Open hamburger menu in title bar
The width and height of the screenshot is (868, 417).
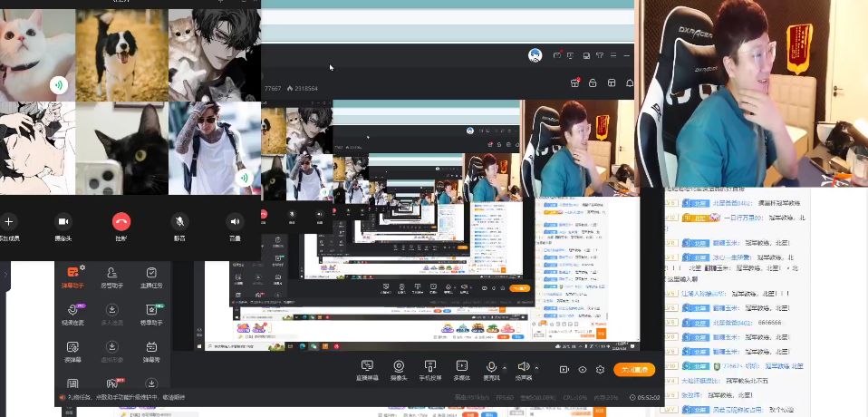[613, 55]
